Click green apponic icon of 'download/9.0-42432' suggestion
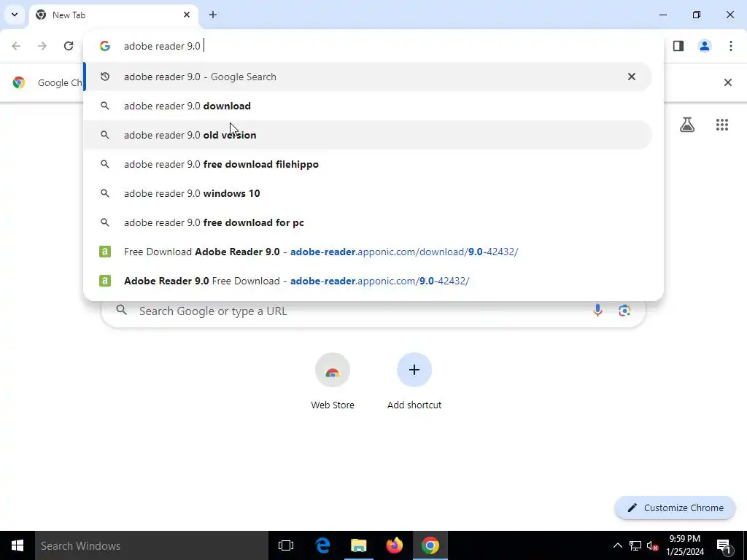747x560 pixels. 105,252
